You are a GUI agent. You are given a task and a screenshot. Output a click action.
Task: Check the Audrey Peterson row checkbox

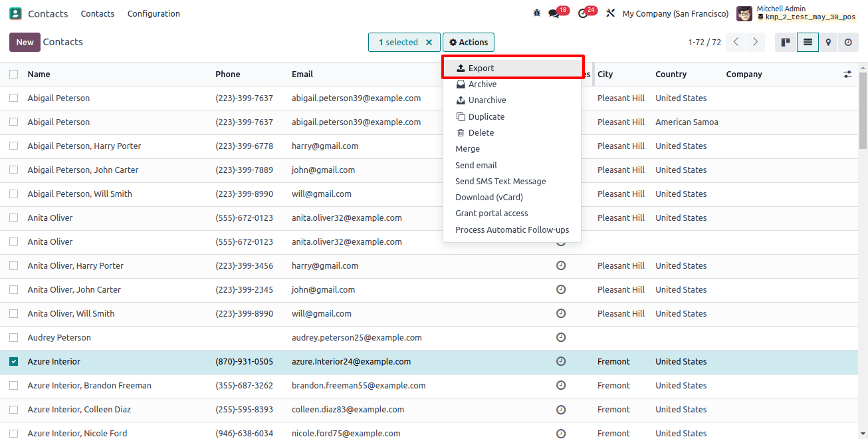click(13, 338)
